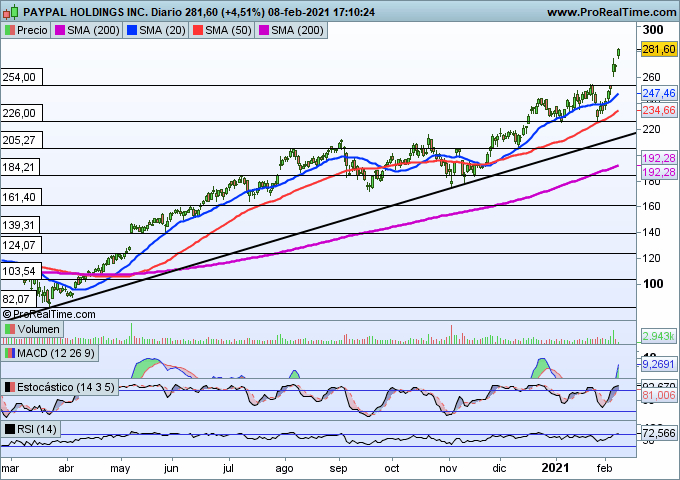This screenshot has height=480, width=680.
Task: Click the MACD (12 26 9) indicator icon
Action: tap(10, 353)
